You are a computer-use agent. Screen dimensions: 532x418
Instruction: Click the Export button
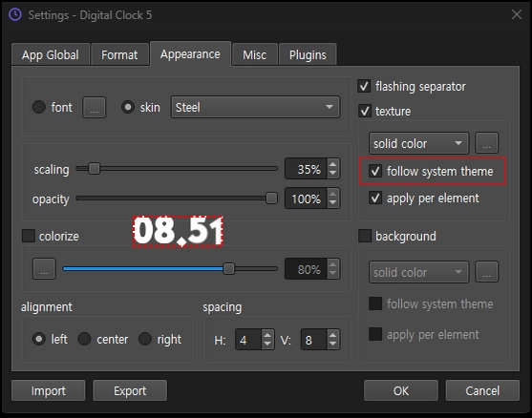coord(130,390)
